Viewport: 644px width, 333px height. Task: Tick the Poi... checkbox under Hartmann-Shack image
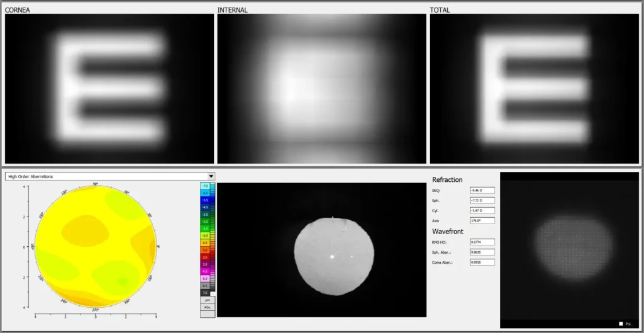pos(621,324)
